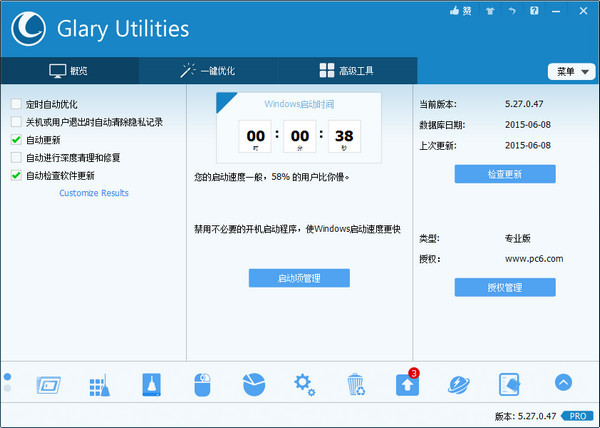Open the skin shirt icon in title bar

(490, 11)
